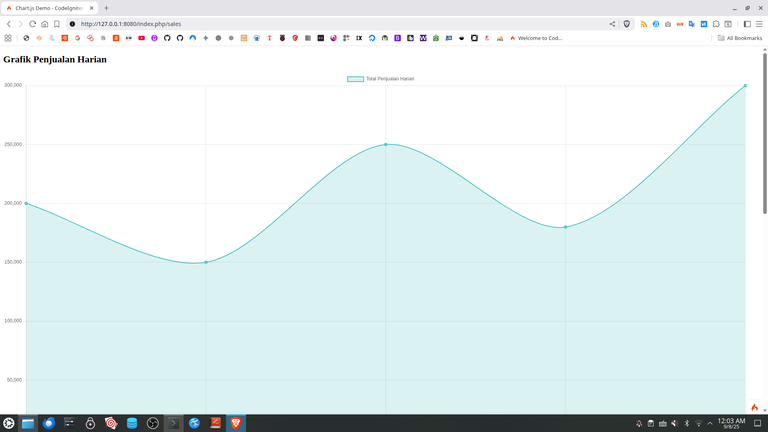Click the 250,000 peak data point
This screenshot has height=432, width=768.
point(386,144)
